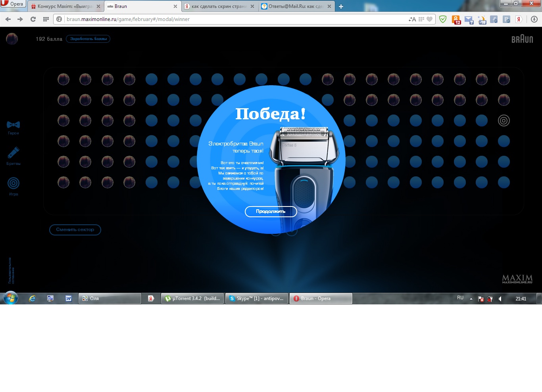Reload the page with the refresh icon

click(33, 19)
